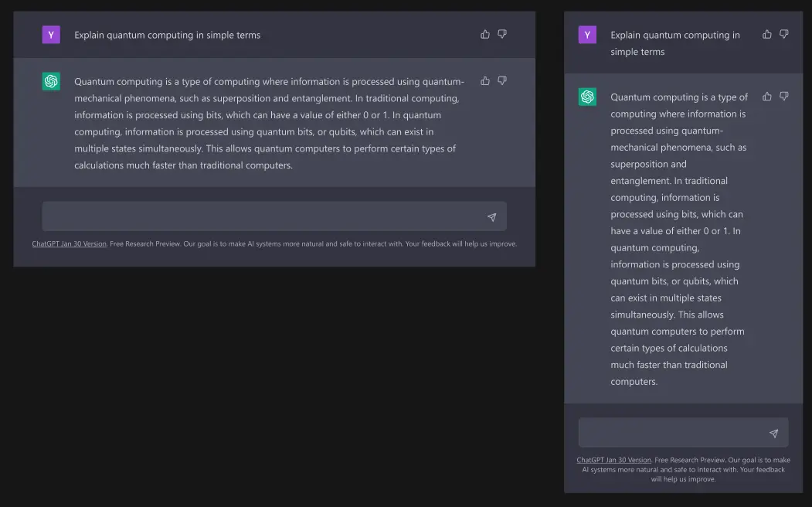The image size is (812, 507).
Task: Give thumbs up on user prompt in narrow panel
Action: click(766, 34)
